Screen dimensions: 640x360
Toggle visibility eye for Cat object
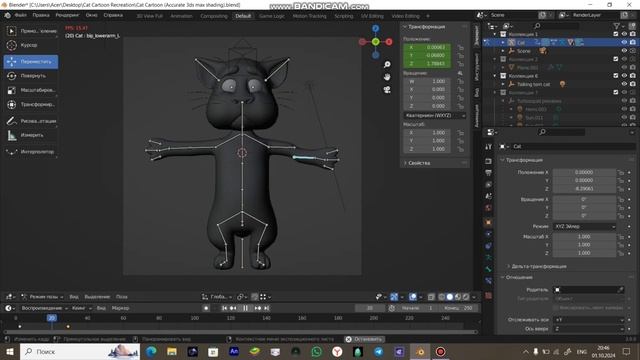[624, 42]
